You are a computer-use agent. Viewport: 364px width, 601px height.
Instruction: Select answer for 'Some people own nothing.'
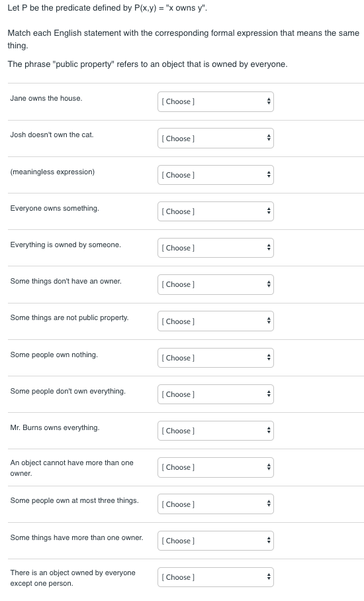(x=216, y=358)
